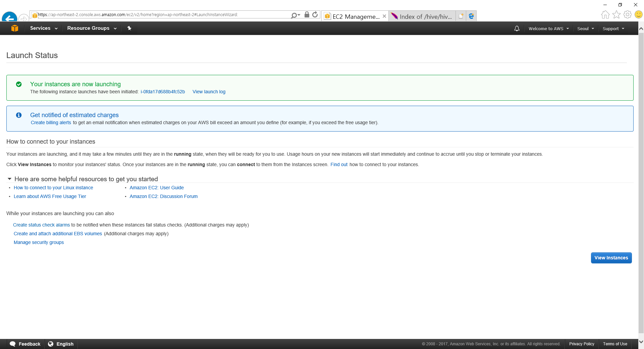The image size is (644, 349).
Task: Click the green success checkmark icon
Action: [19, 84]
